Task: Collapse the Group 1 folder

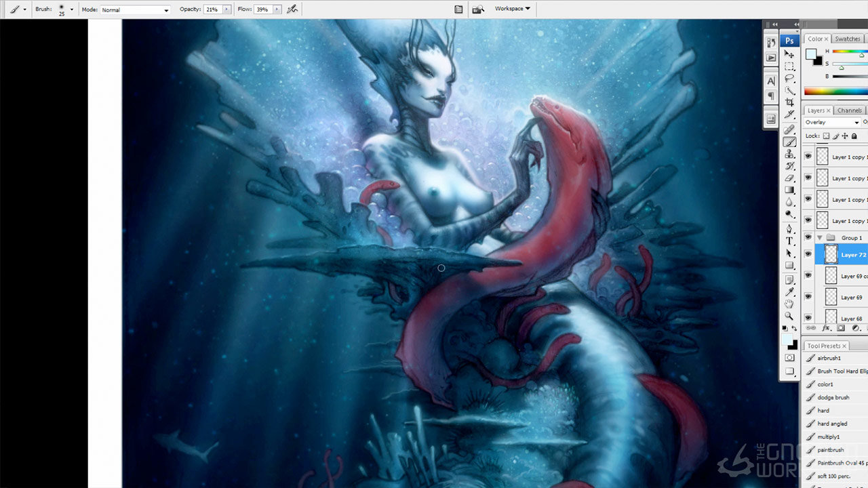Action: 819,238
